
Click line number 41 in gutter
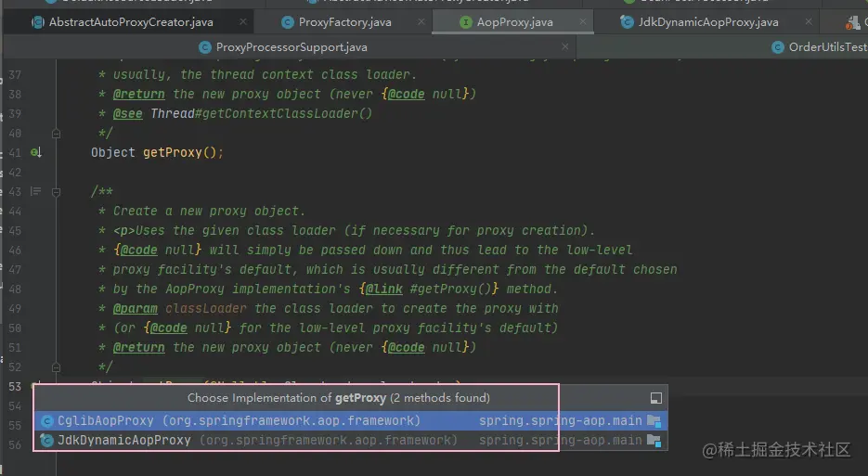tap(15, 153)
